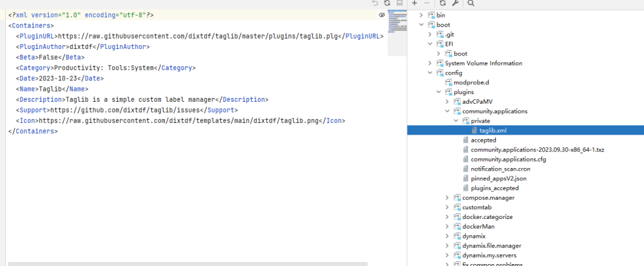Click the dynamix folder icon
The height and width of the screenshot is (266, 644).
[x=457, y=236]
